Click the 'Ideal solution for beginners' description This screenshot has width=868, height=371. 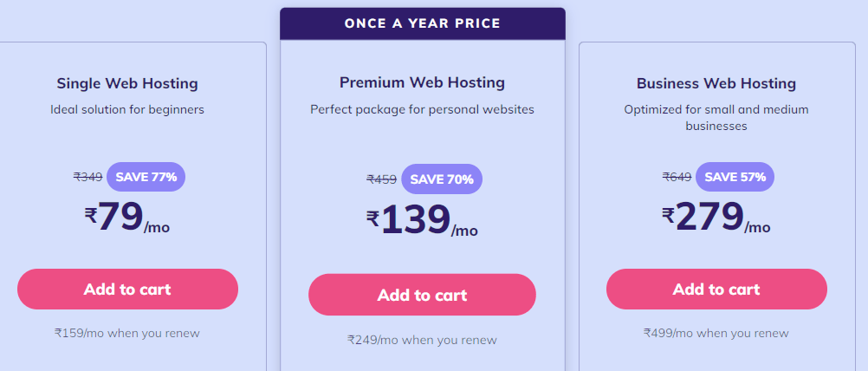click(x=127, y=110)
